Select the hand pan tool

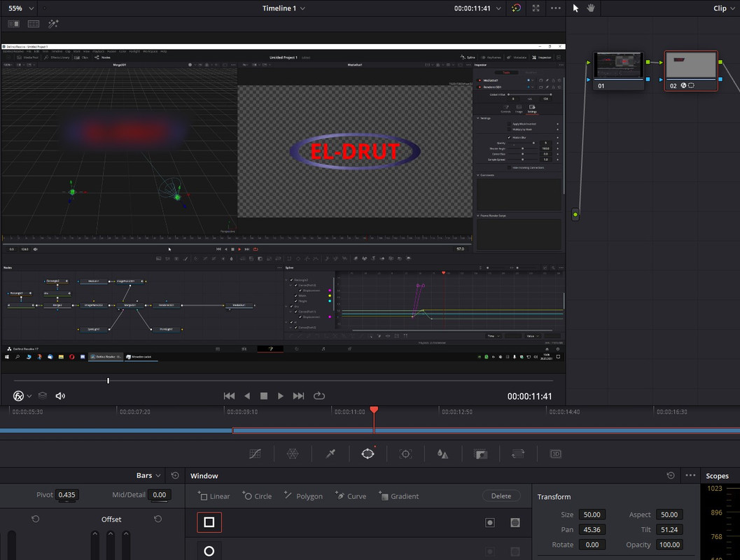tap(590, 8)
